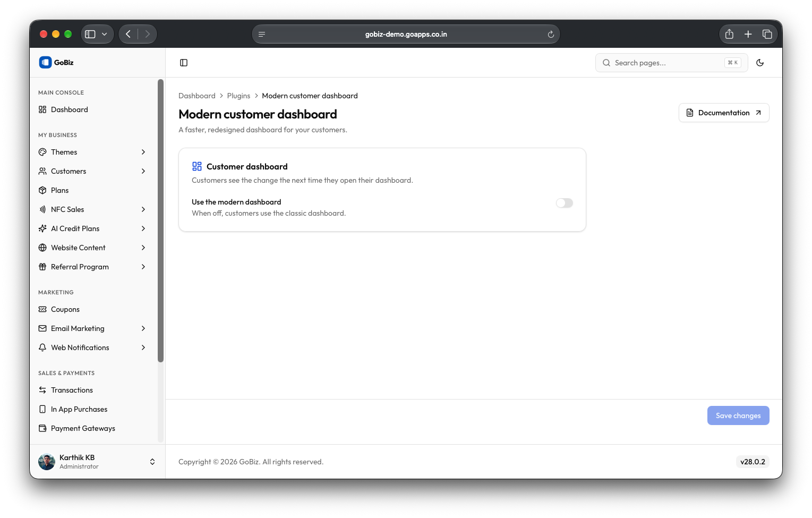This screenshot has width=812, height=518.
Task: Click the Dashboard grid icon in sidebar
Action: 42,109
